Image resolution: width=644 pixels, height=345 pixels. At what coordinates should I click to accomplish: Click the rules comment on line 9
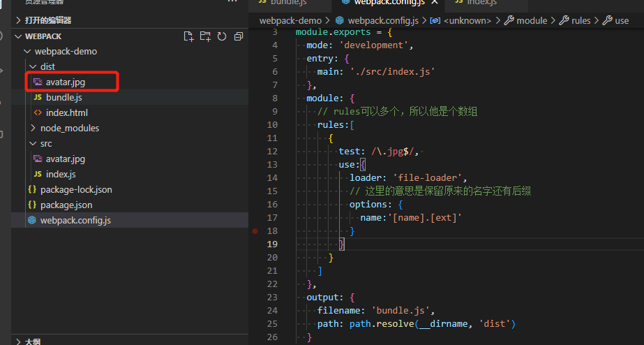pyautogui.click(x=397, y=112)
